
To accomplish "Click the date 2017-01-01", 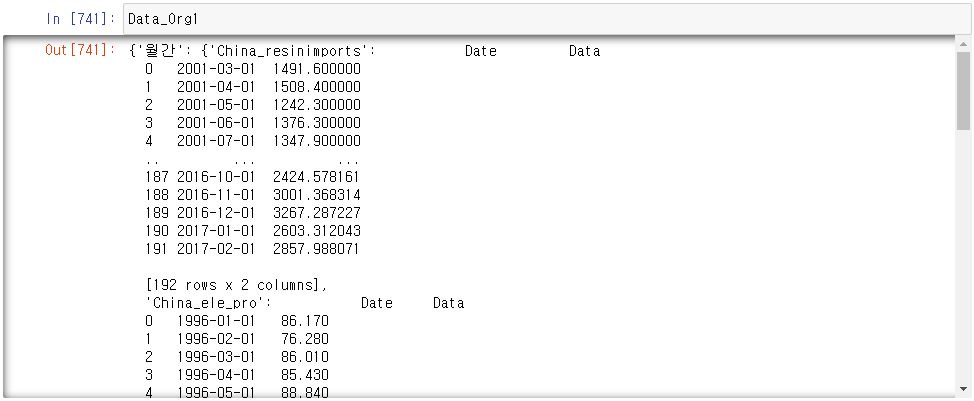I will pos(216,231).
